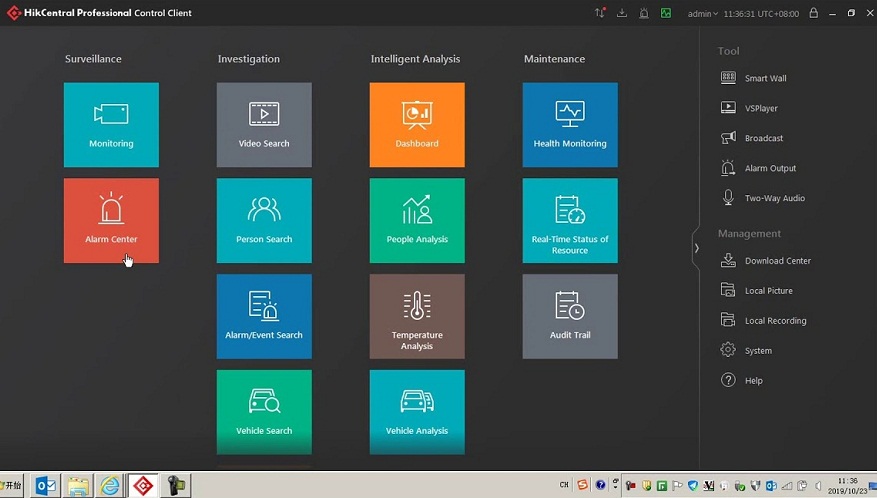The height and width of the screenshot is (498, 877).
Task: Click the Windows Start button
Action: pos(11,485)
